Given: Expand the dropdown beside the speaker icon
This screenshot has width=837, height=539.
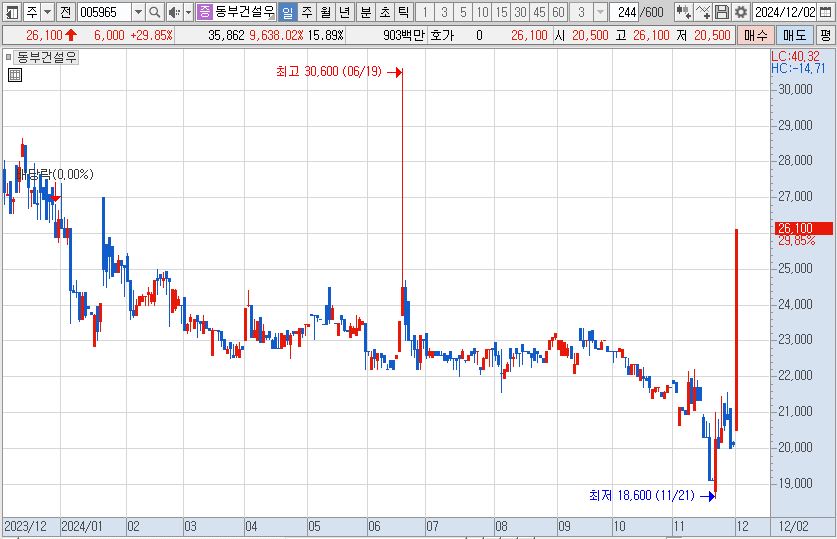Looking at the screenshot, I should point(188,12).
